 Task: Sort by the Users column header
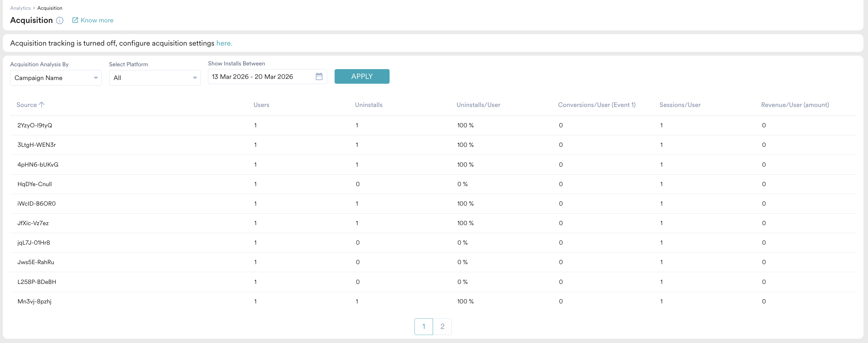[261, 105]
